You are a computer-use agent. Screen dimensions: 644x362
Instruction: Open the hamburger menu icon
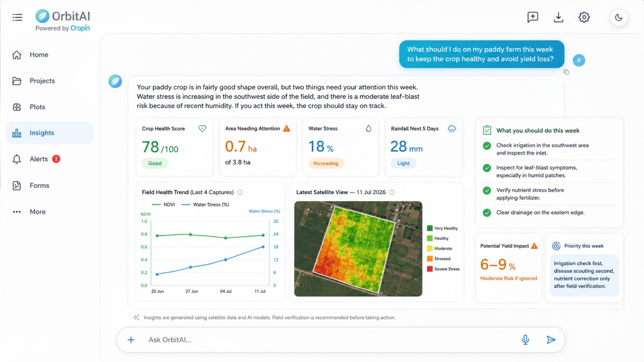[17, 17]
